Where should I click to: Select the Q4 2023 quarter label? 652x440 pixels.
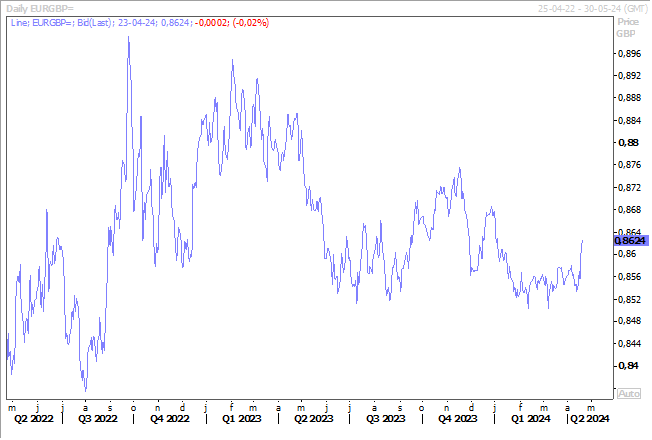(458, 420)
